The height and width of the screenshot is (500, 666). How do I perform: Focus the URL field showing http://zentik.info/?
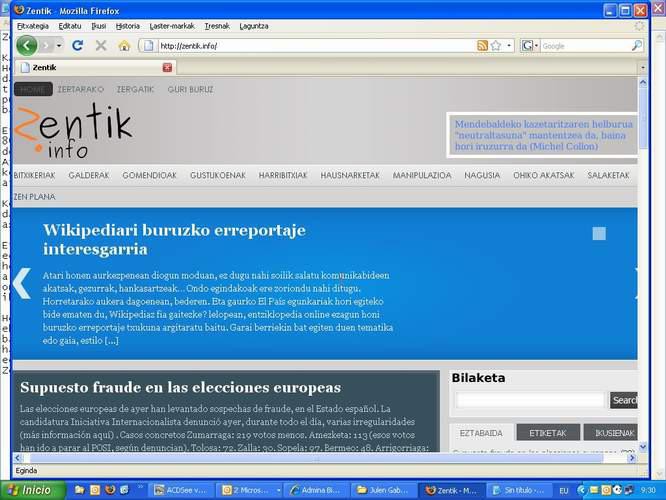pos(316,46)
